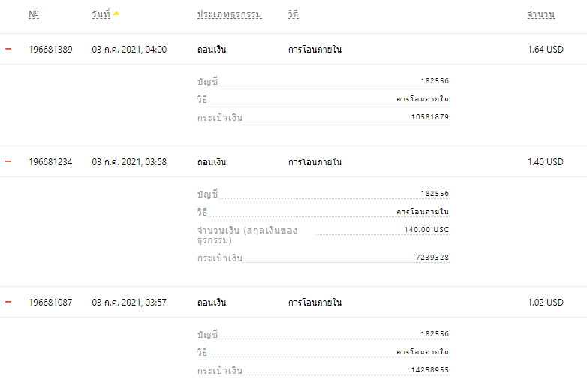Select transaction number 196681234
Viewport: 587px width, 392px height.
50,162
